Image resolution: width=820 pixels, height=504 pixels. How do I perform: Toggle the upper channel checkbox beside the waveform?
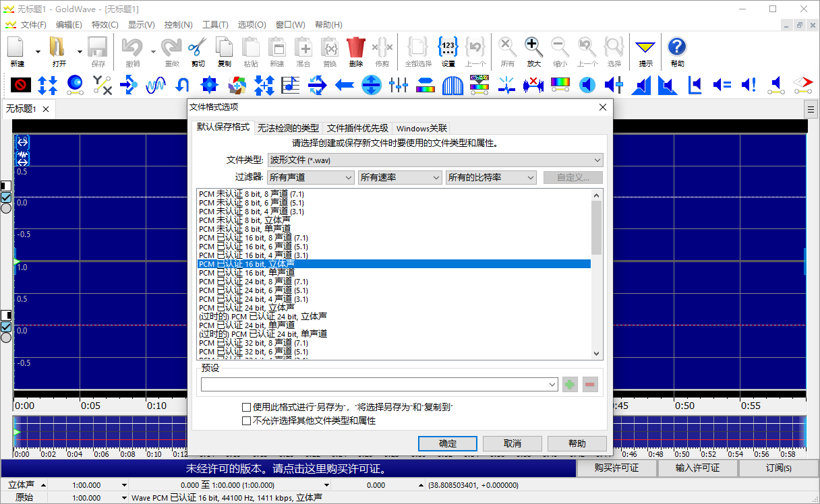coord(6,197)
